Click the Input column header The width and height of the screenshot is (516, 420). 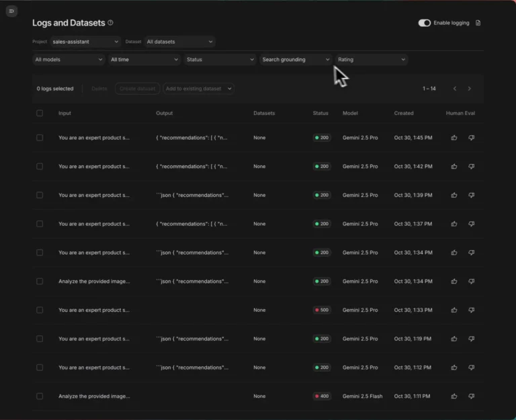click(x=64, y=113)
